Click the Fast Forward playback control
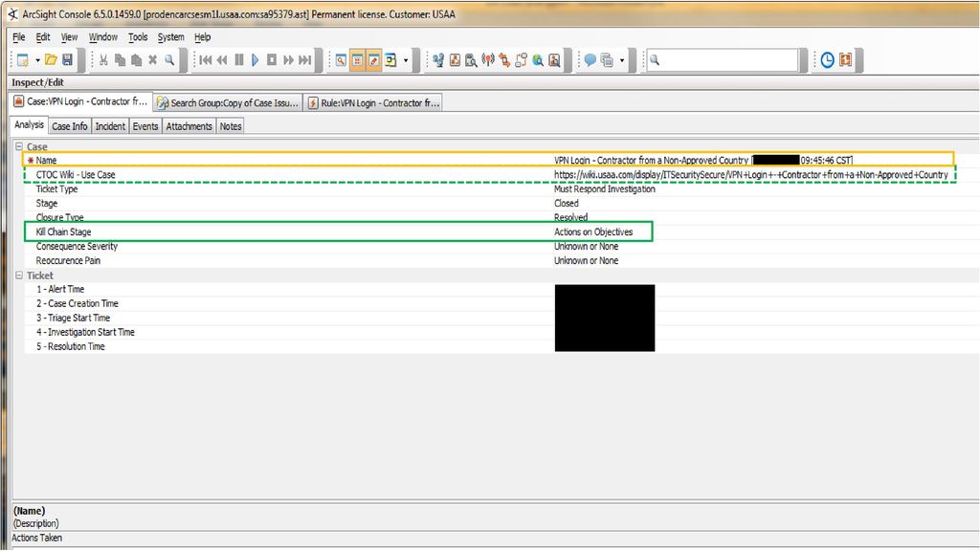The image size is (980, 551). coord(288,60)
